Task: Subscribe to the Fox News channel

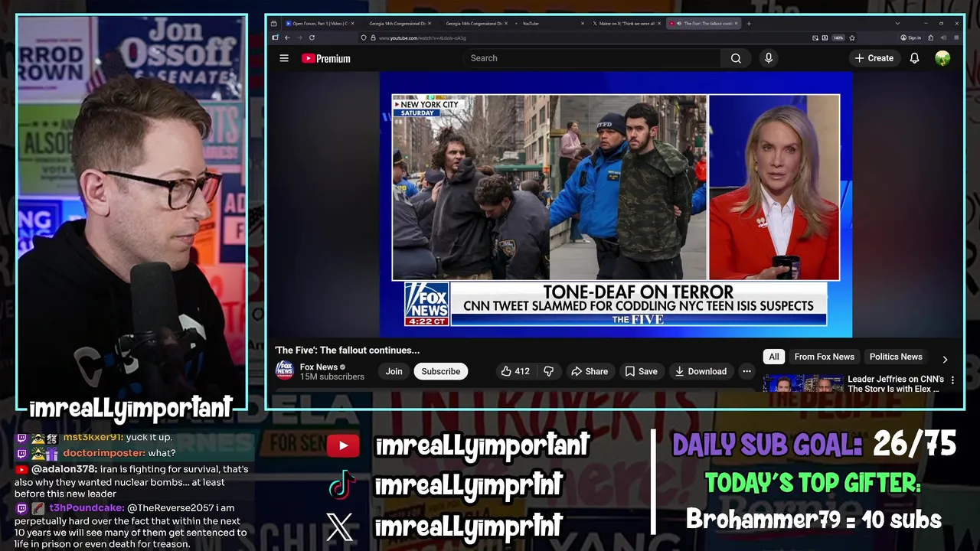Action: point(441,371)
